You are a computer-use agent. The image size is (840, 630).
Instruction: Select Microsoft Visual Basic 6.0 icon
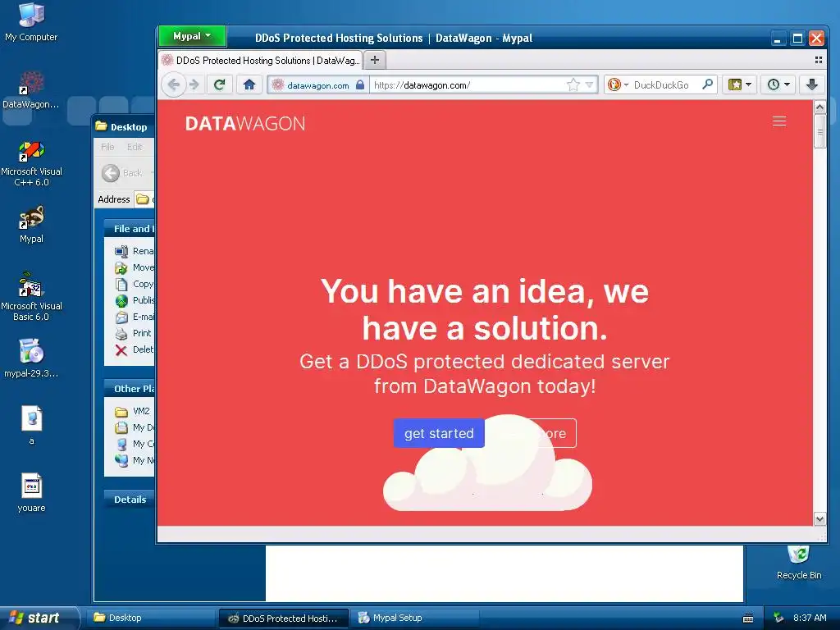point(31,296)
